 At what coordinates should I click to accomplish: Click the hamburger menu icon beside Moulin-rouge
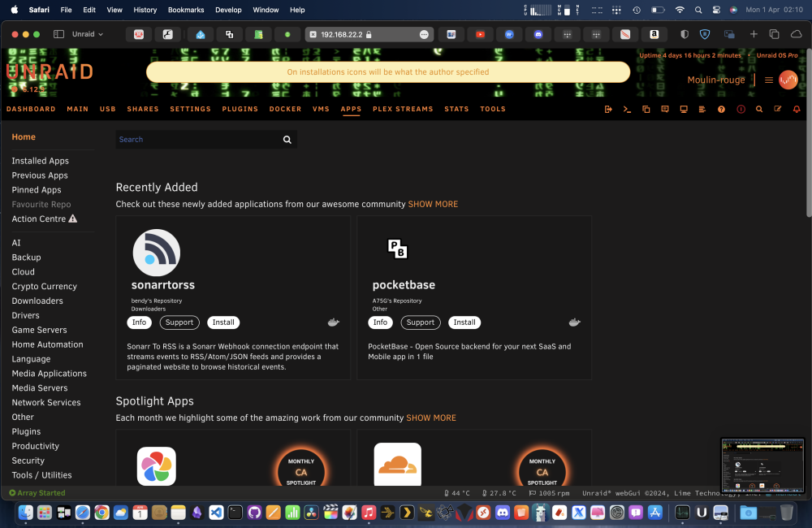pos(769,80)
